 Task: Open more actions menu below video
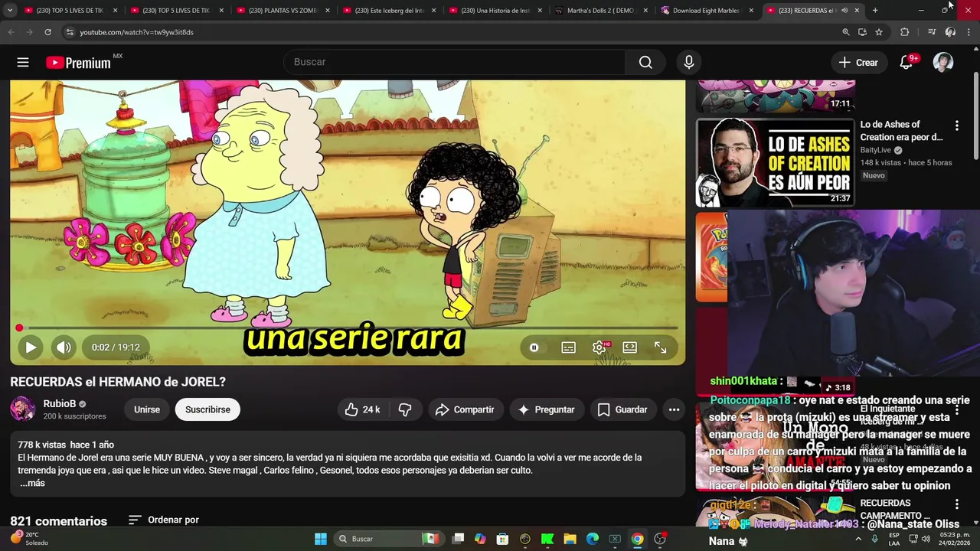[674, 409]
